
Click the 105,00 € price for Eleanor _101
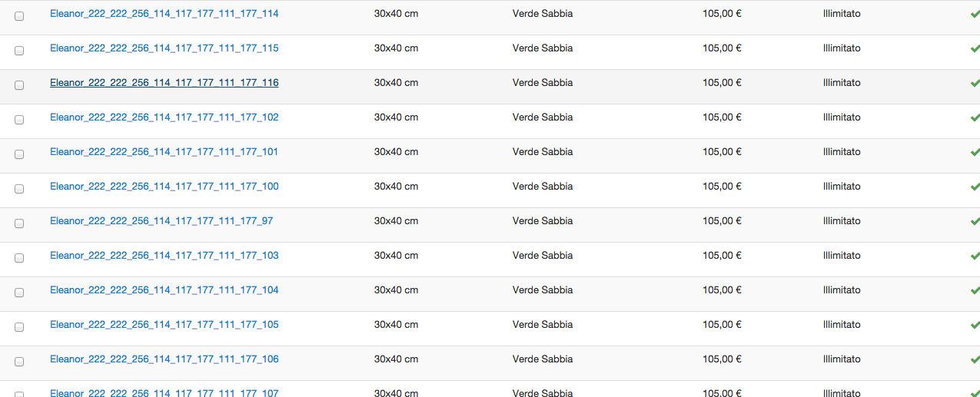722,152
